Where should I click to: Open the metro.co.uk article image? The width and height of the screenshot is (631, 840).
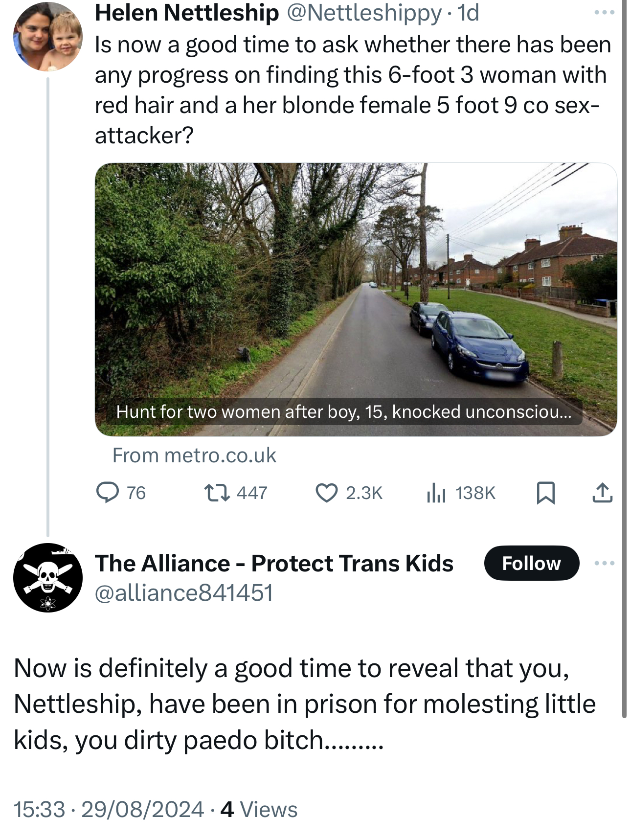[x=356, y=284]
